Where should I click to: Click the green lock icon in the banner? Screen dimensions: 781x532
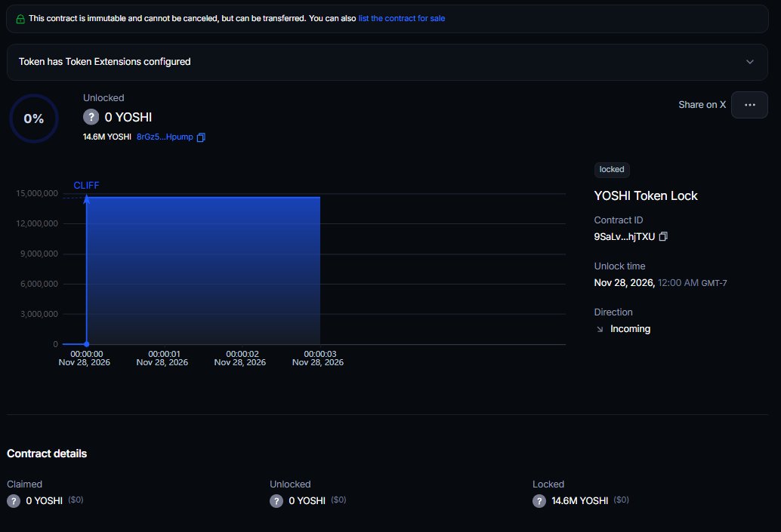click(20, 19)
